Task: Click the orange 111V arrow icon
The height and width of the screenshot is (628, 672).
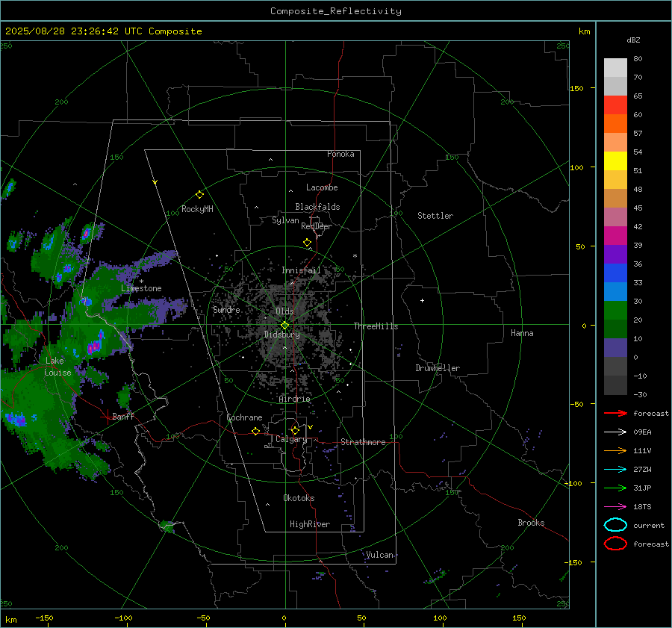Action: pyautogui.click(x=615, y=450)
